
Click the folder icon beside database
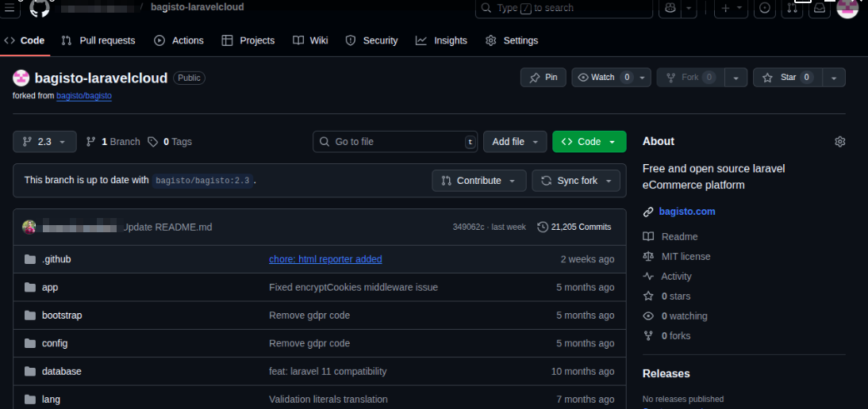[x=30, y=372]
